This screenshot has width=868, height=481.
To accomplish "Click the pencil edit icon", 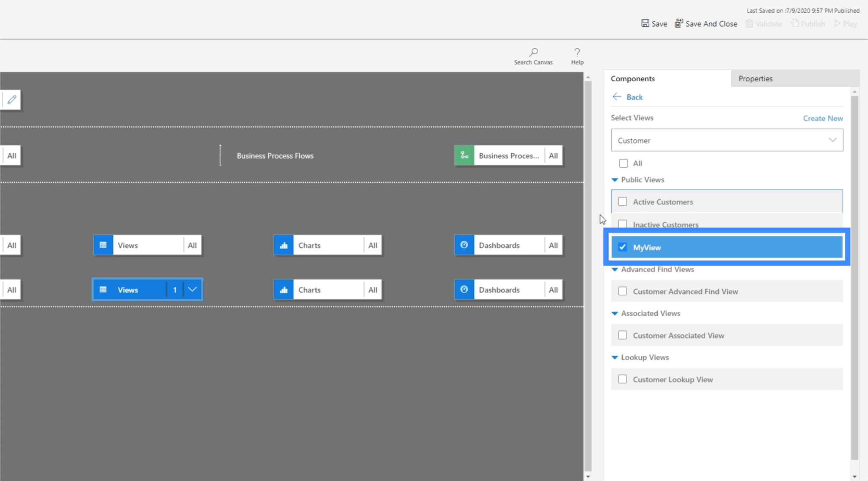I will (x=11, y=100).
